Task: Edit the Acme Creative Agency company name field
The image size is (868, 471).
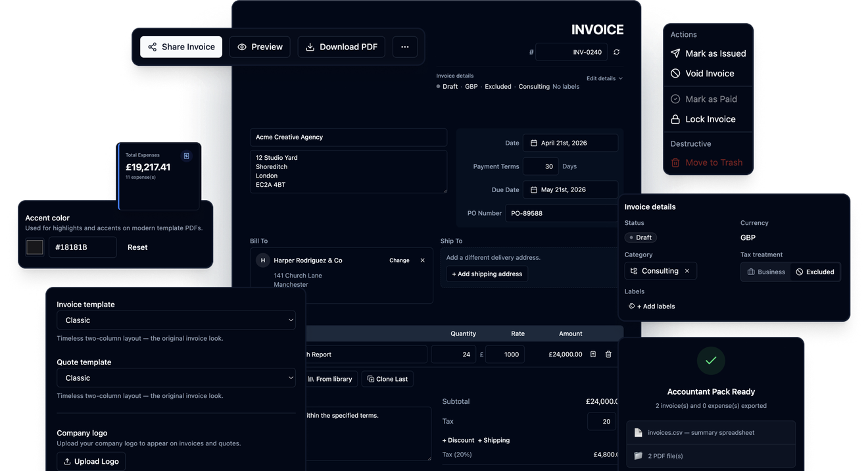Action: pyautogui.click(x=349, y=137)
